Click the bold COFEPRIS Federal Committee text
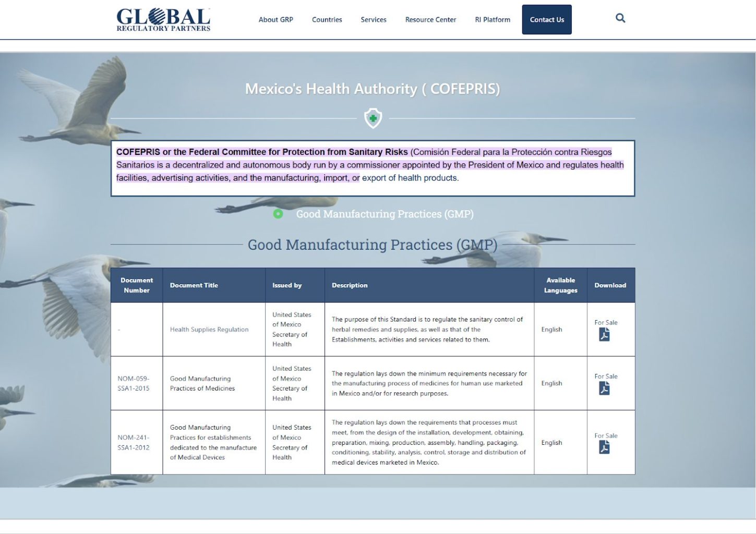 pyautogui.click(x=262, y=152)
